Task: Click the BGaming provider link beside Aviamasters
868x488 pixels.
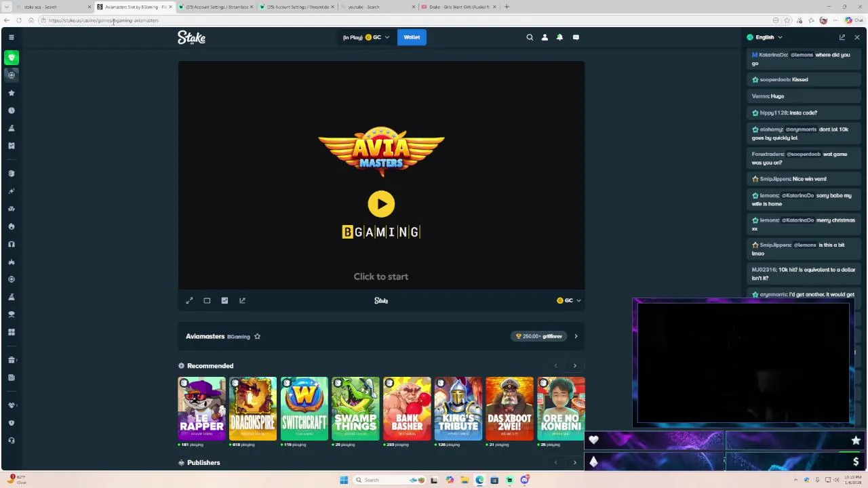Action: [x=239, y=337]
